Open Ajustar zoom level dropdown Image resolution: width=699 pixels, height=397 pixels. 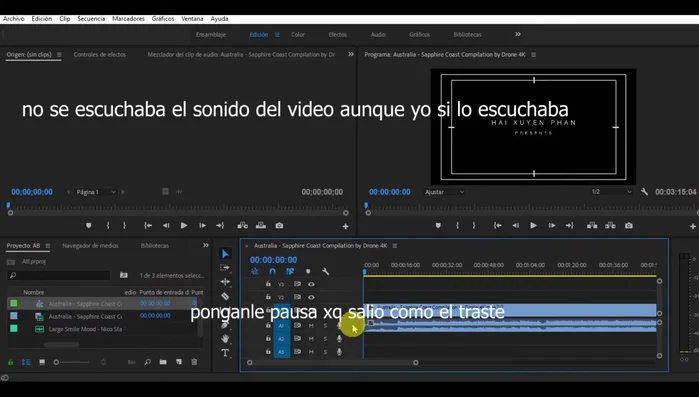(x=444, y=192)
